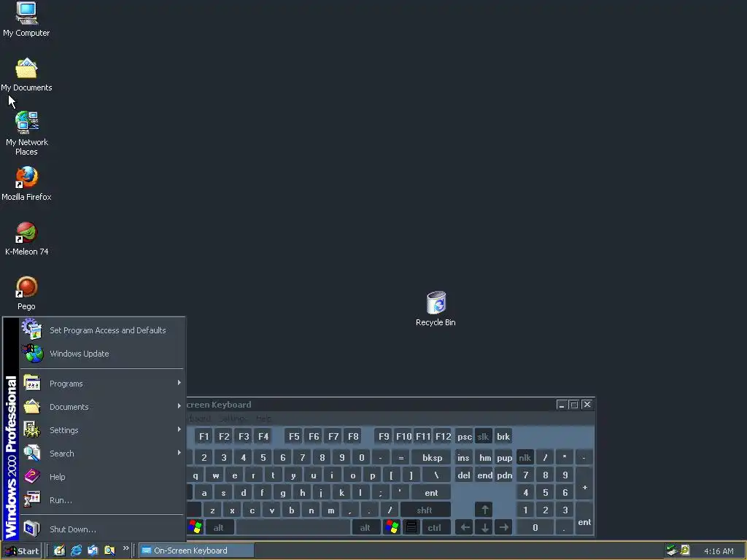Screen dimensions: 747x560
Task: Select My Network Places desktop icon
Action: pos(26,133)
